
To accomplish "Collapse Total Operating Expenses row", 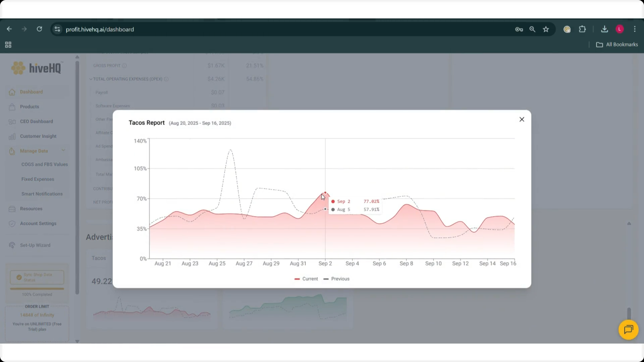I will [x=91, y=79].
